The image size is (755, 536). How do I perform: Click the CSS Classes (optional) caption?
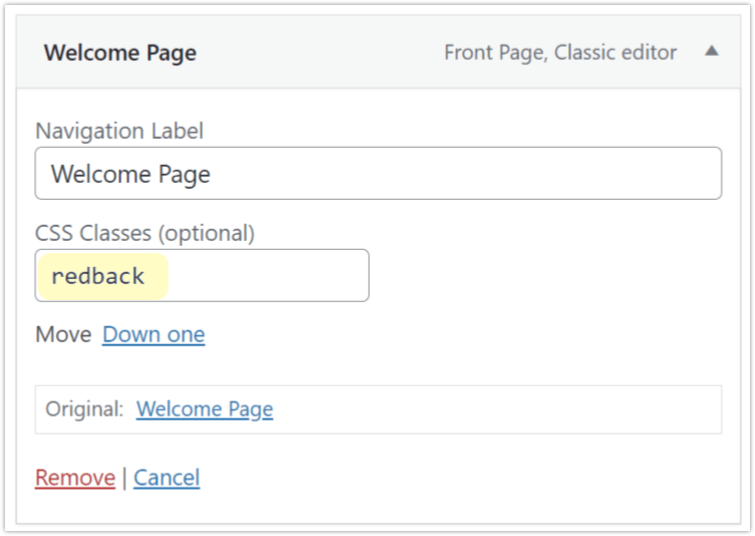point(144,234)
